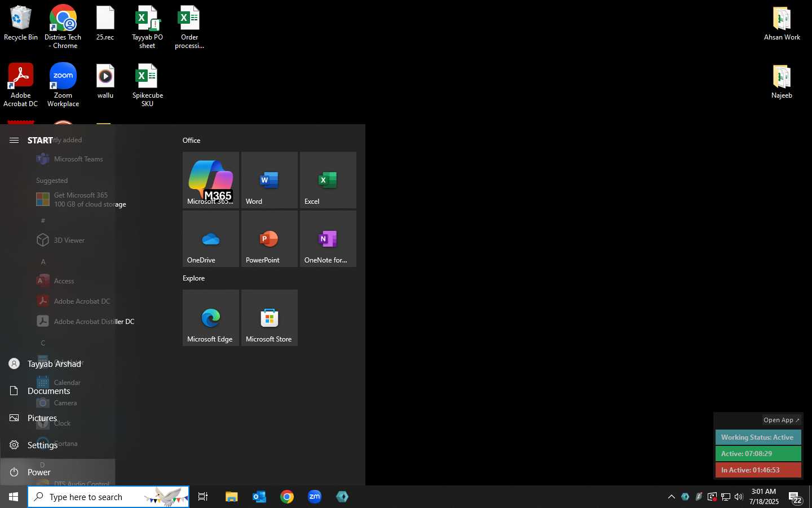Open Zoom from the taskbar

[x=315, y=497]
